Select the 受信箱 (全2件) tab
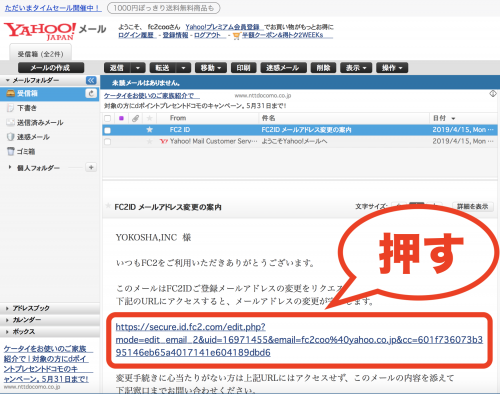 pyautogui.click(x=40, y=53)
